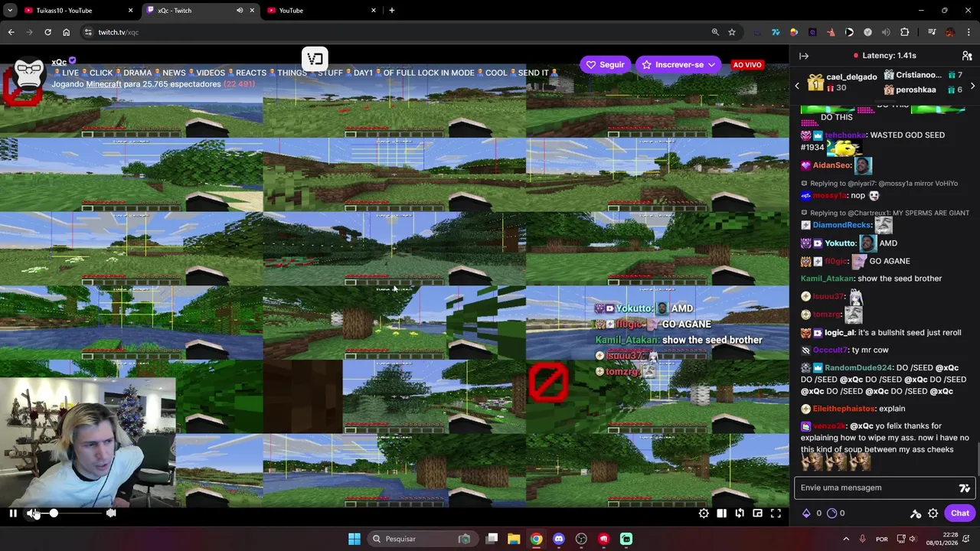Reload the current page
The height and width of the screenshot is (551, 980).
tap(47, 32)
